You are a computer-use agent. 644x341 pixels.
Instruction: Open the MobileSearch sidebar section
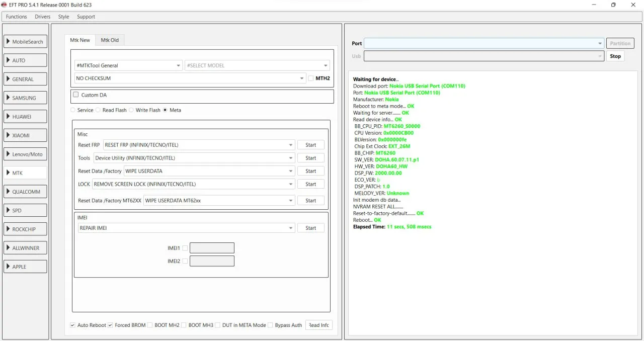point(26,42)
